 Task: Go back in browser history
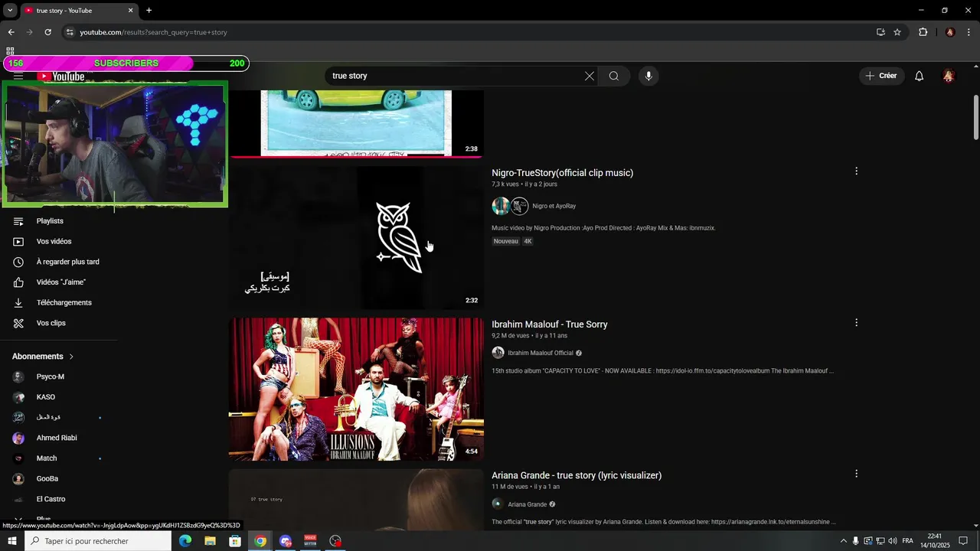[x=11, y=32]
